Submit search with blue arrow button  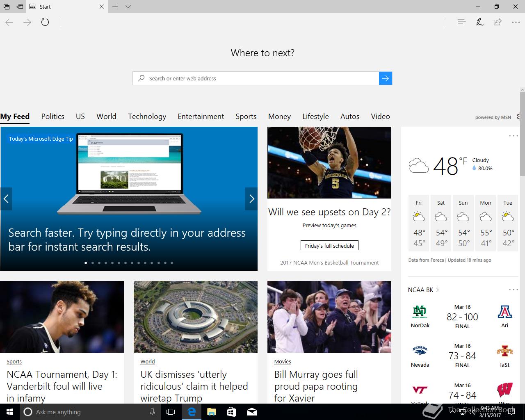pyautogui.click(x=386, y=78)
